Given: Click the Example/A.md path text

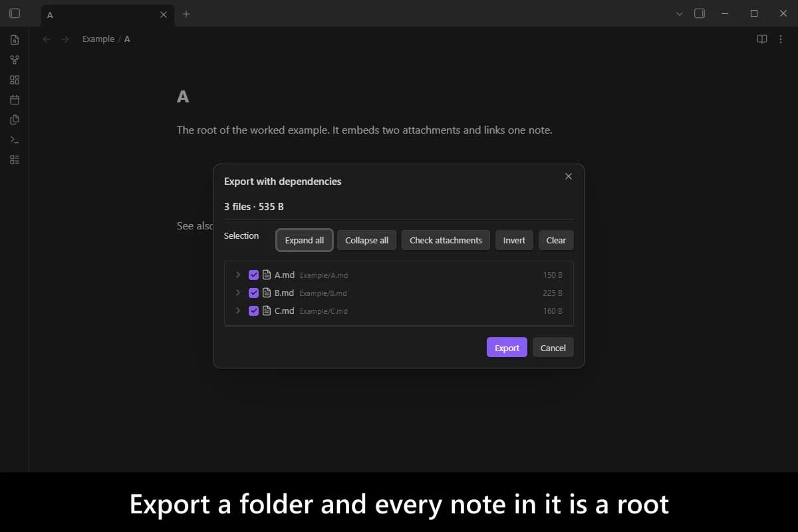Looking at the screenshot, I should click(324, 275).
